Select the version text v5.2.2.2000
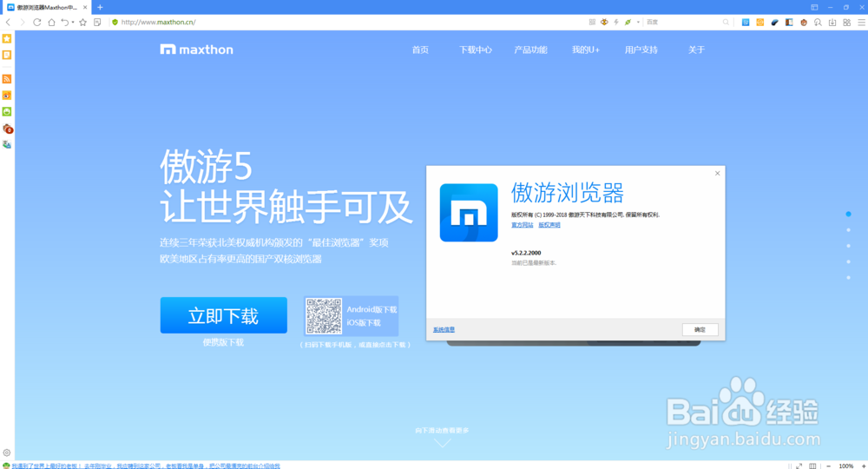 click(x=526, y=253)
